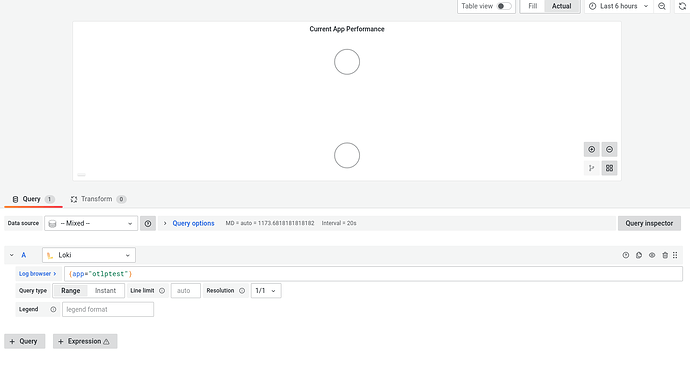
Task: Toggle visibility of query A eye icon
Action: [652, 255]
